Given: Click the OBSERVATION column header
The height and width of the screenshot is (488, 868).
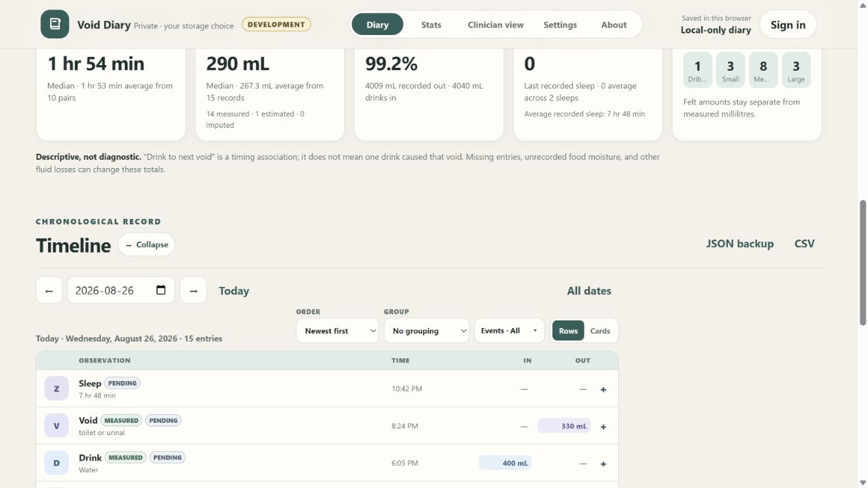Looking at the screenshot, I should pos(104,360).
